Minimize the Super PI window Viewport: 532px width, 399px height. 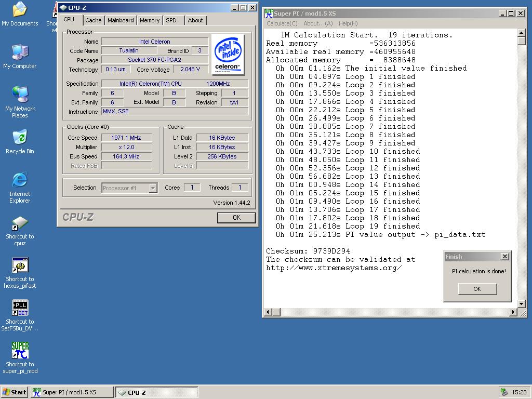point(503,13)
